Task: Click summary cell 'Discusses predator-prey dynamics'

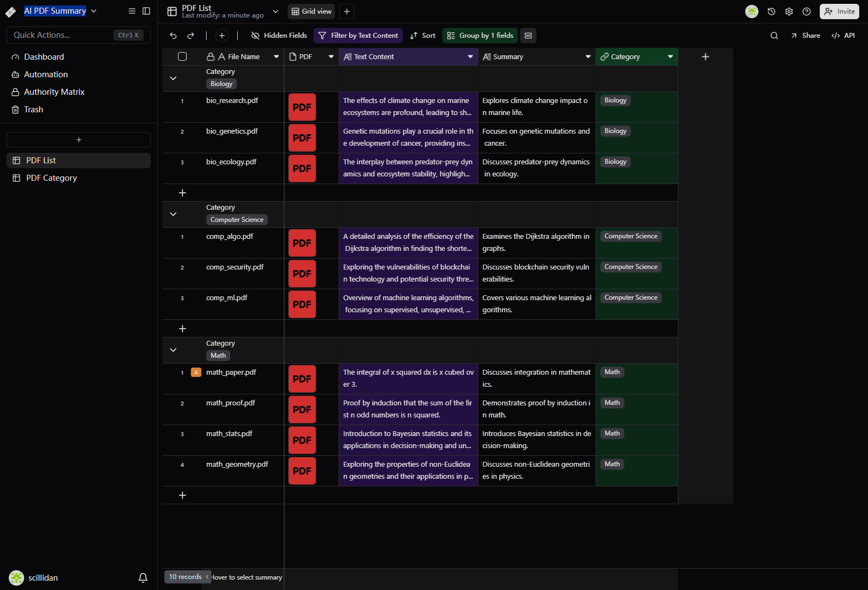Action: pyautogui.click(x=537, y=169)
